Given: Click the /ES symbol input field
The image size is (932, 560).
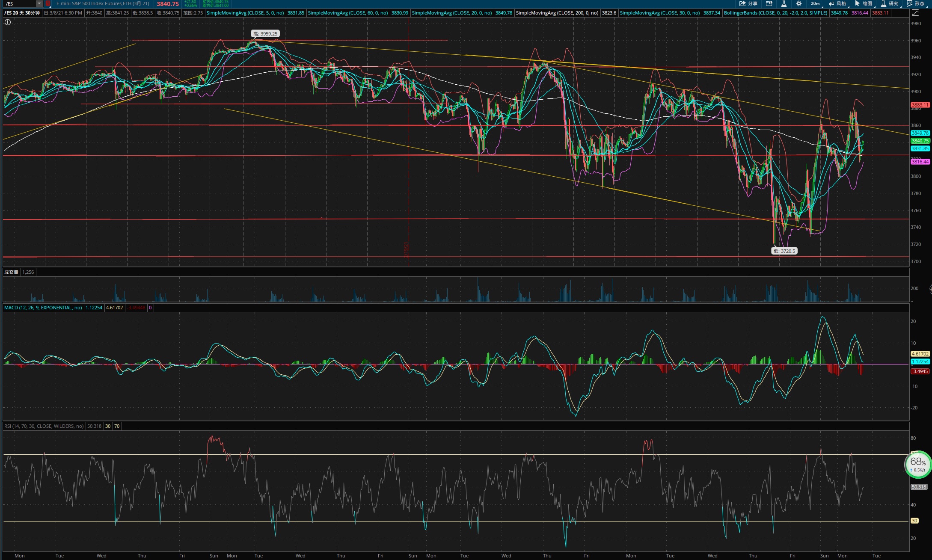Looking at the screenshot, I should click(x=20, y=3).
